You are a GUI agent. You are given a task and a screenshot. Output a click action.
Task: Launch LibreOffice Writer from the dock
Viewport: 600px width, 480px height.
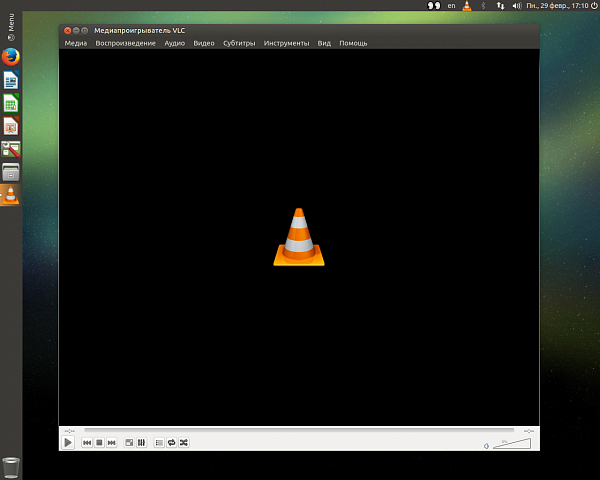point(11,80)
